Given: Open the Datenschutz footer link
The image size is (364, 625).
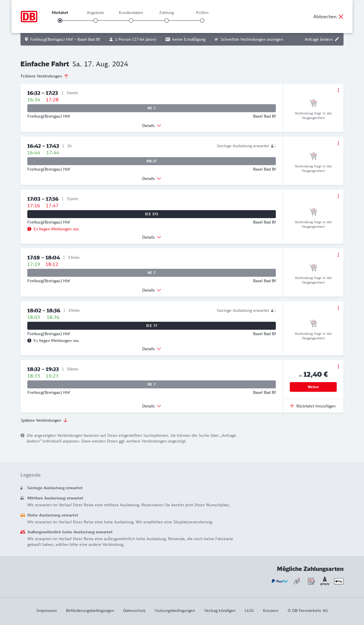Looking at the screenshot, I should coord(134,610).
